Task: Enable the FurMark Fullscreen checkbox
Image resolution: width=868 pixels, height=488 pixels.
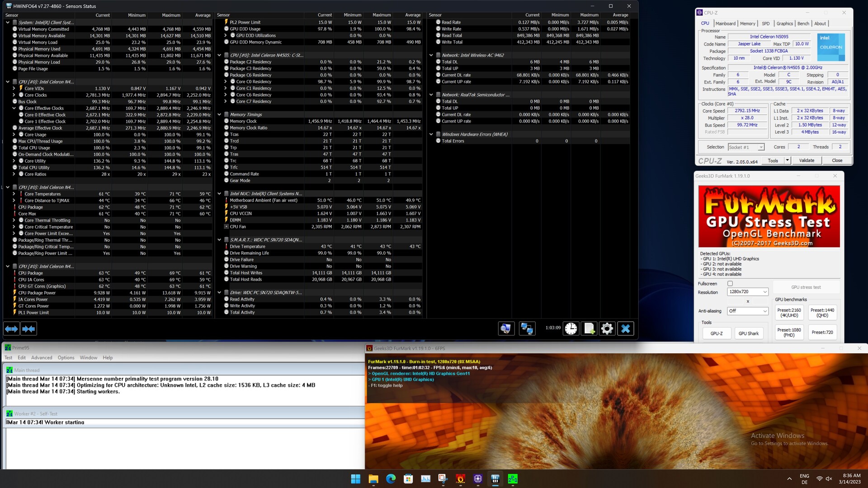Action: coord(730,284)
